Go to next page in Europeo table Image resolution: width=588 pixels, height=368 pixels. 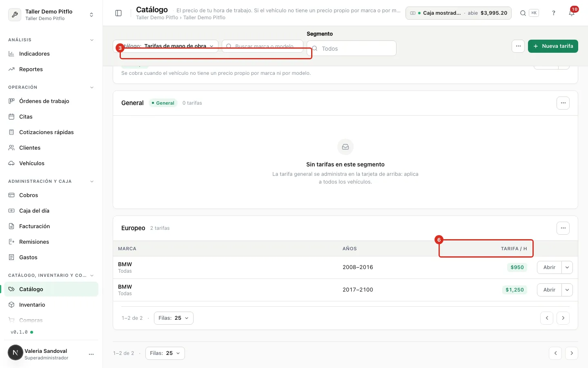(563, 318)
